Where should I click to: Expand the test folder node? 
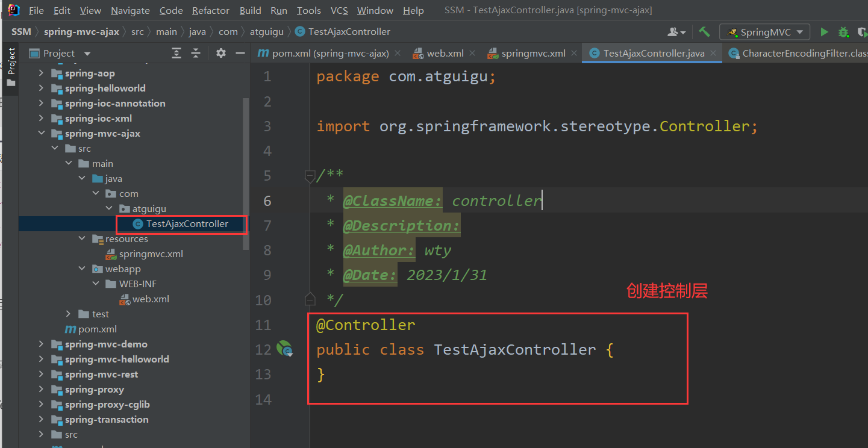coord(67,314)
